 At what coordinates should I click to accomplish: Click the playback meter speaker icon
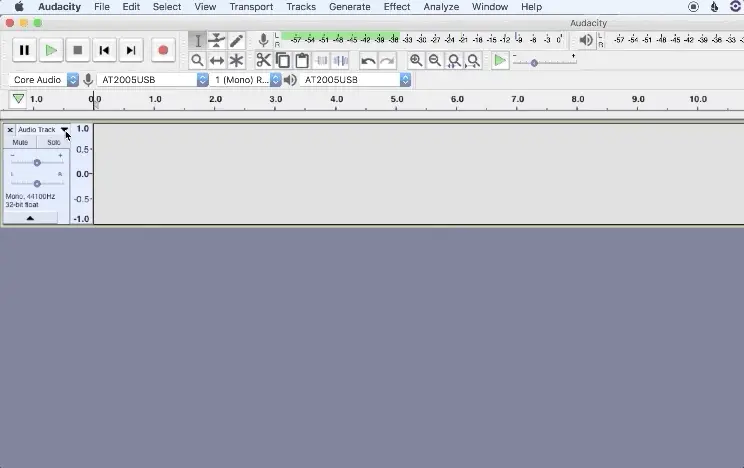tap(586, 40)
